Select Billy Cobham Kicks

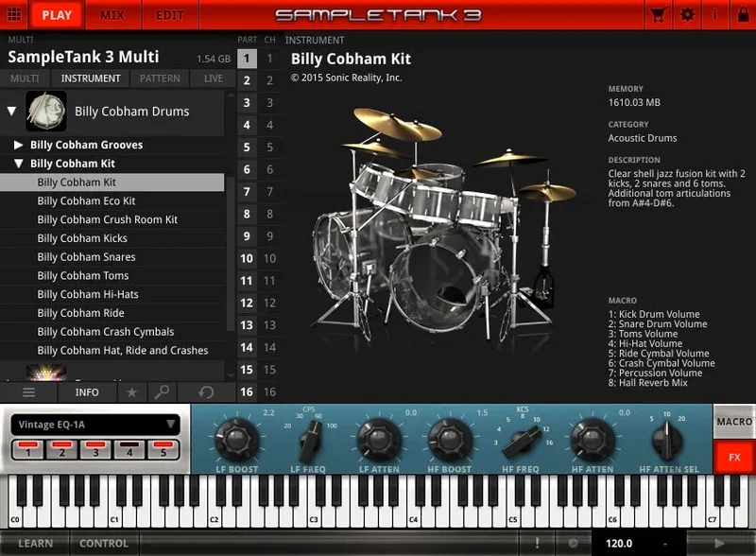coord(112,238)
